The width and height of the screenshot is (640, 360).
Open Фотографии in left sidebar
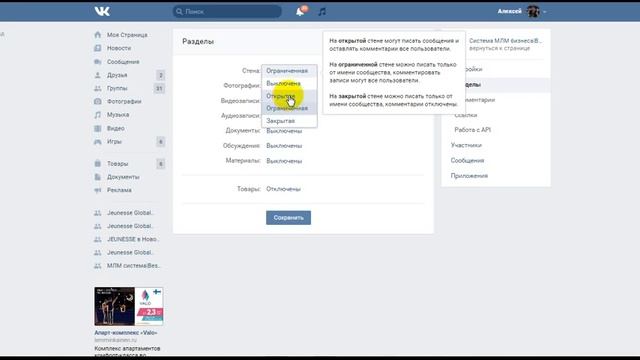[124, 101]
